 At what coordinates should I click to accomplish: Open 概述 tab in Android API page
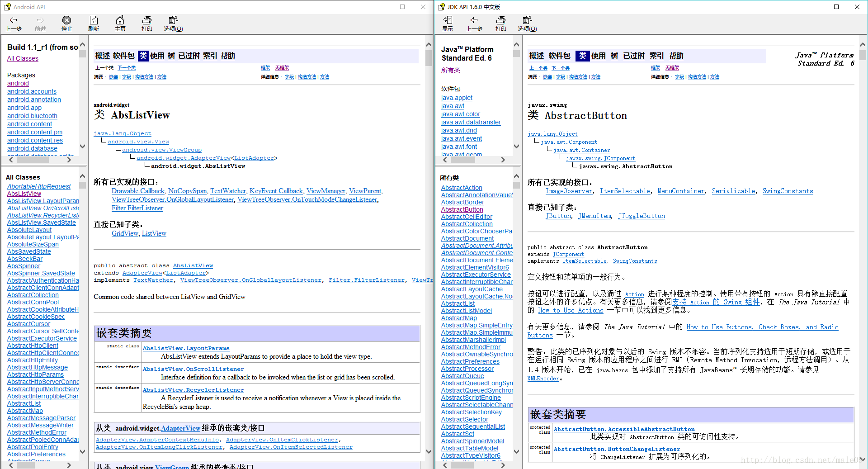pyautogui.click(x=103, y=56)
